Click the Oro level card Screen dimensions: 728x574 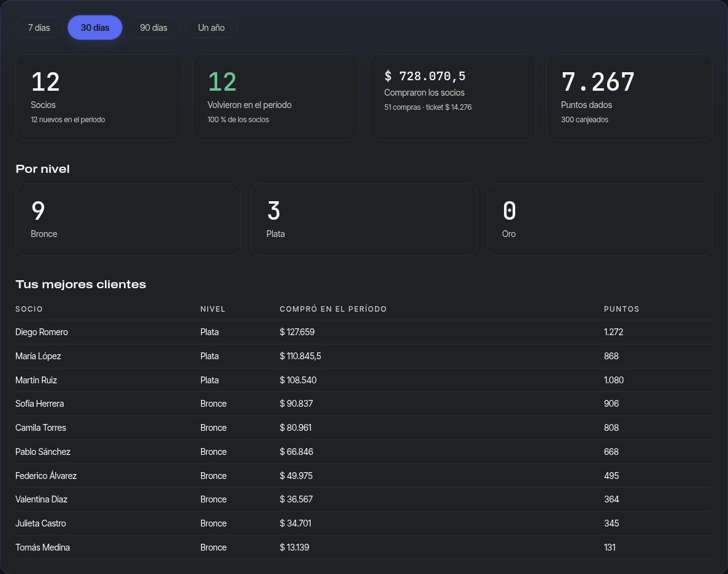pyautogui.click(x=600, y=220)
